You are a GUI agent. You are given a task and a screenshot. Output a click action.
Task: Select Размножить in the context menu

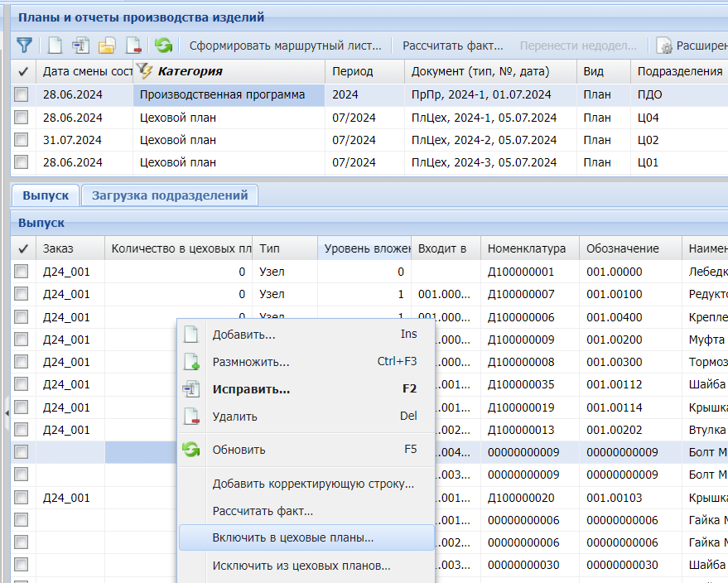(250, 362)
